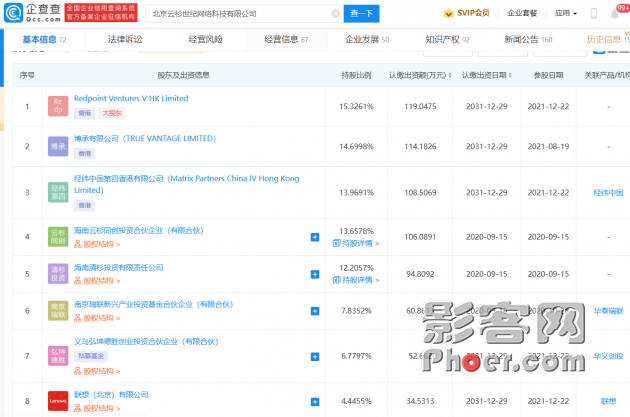Click the 大股东 tag on row 1

click(x=112, y=113)
